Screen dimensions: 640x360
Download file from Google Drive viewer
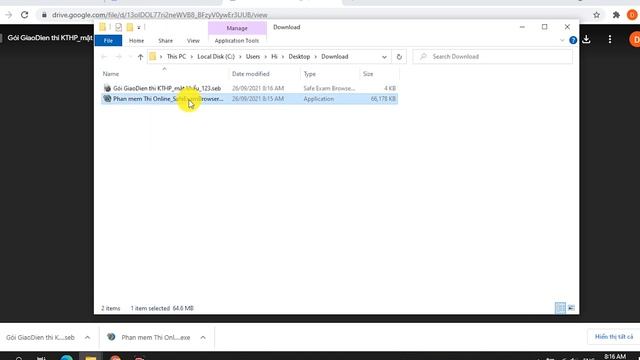coord(587,39)
